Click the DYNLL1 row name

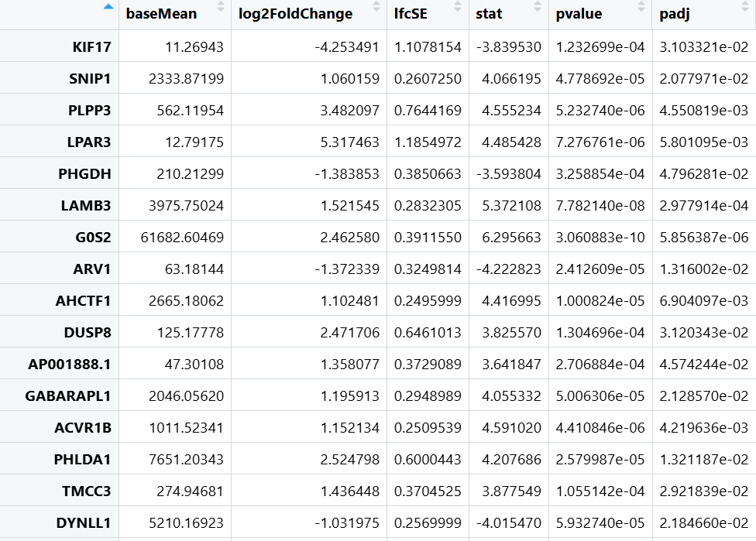(x=84, y=523)
